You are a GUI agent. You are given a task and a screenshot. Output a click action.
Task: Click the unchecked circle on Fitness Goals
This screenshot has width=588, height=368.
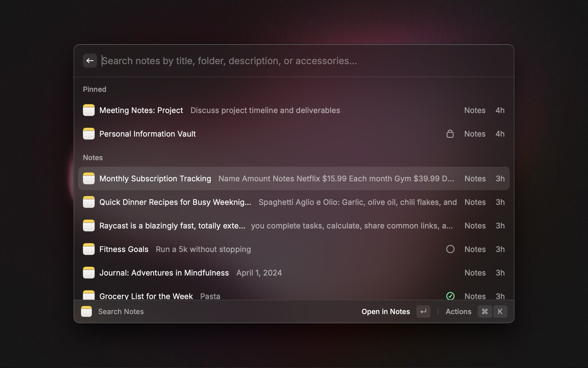coord(450,249)
